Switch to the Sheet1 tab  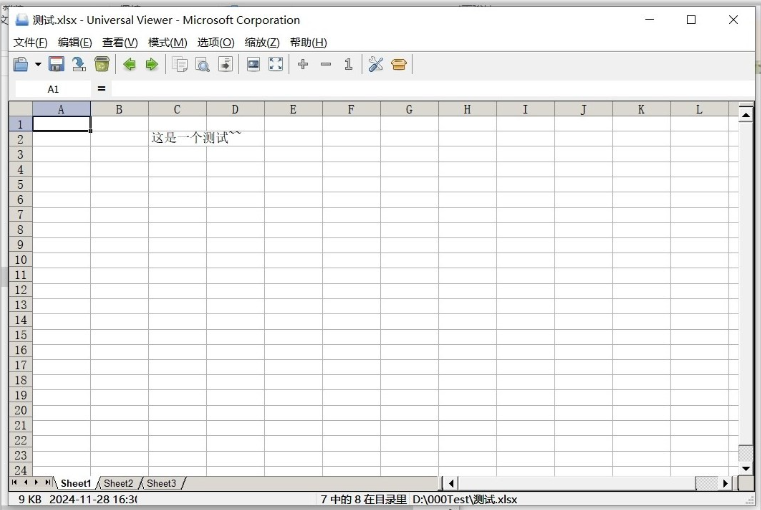[x=76, y=483]
